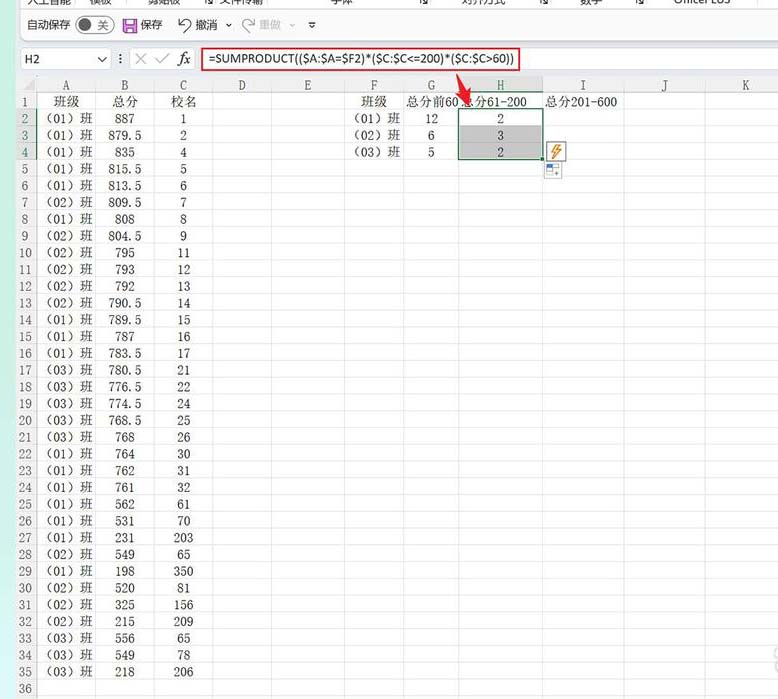Click header cell 总分 in column B

(x=125, y=102)
